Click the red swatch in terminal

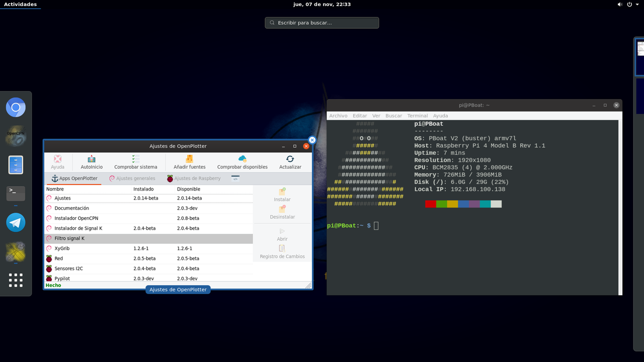point(430,204)
